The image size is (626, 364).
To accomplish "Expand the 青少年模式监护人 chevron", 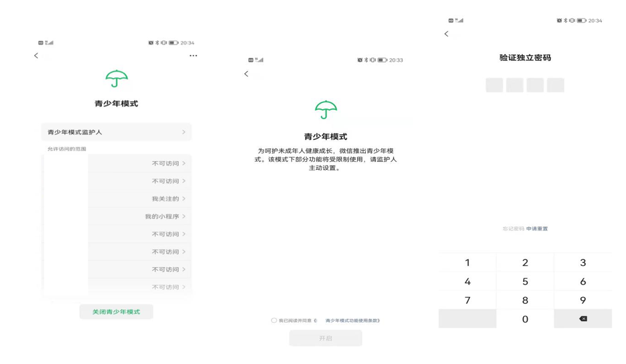I will pyautogui.click(x=183, y=132).
